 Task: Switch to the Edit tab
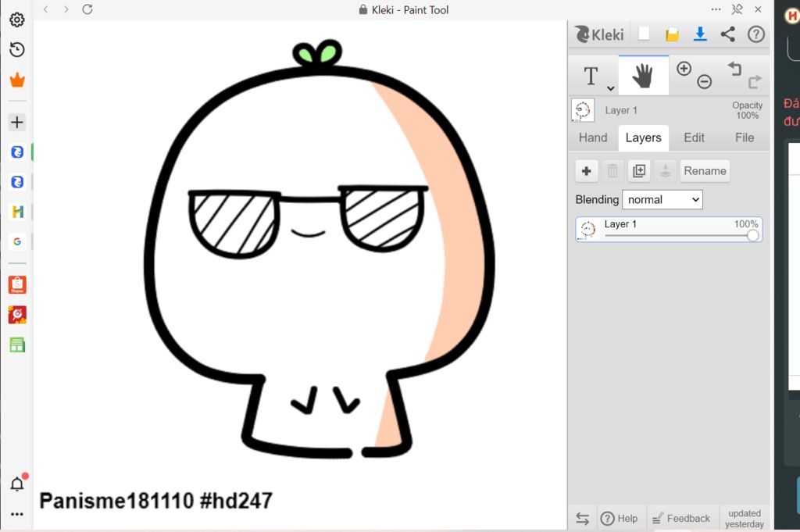click(x=694, y=137)
